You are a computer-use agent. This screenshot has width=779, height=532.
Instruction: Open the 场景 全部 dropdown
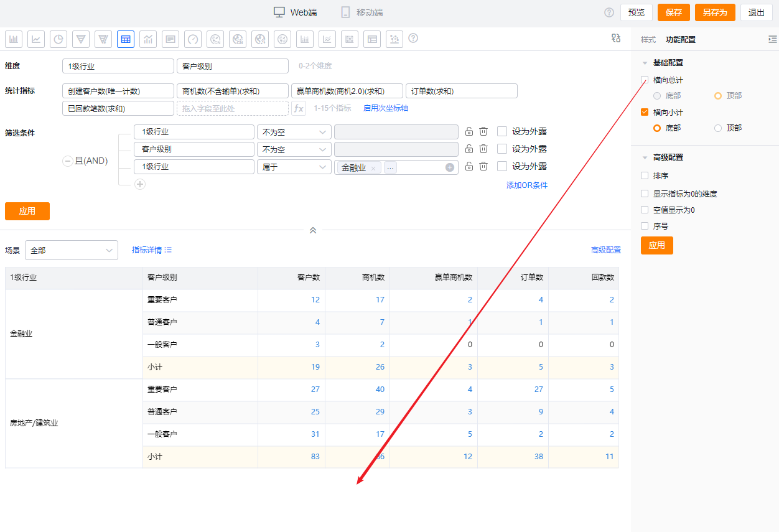pyautogui.click(x=71, y=250)
